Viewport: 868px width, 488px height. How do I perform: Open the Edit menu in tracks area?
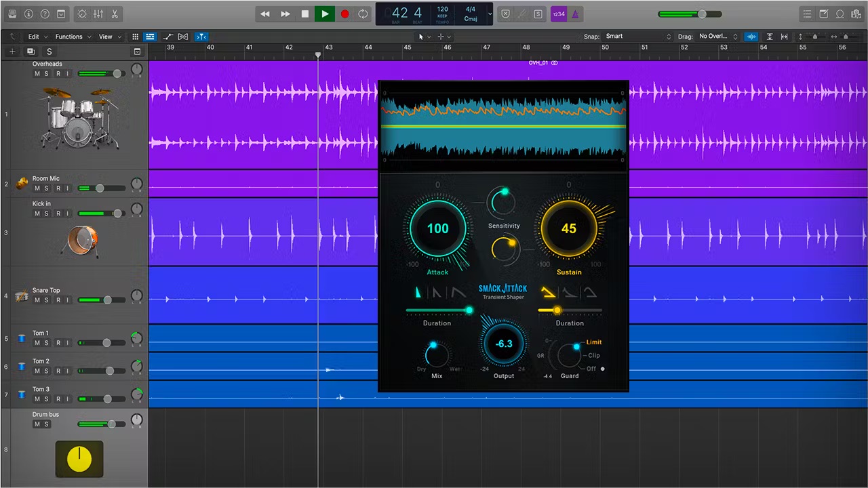[x=37, y=37]
